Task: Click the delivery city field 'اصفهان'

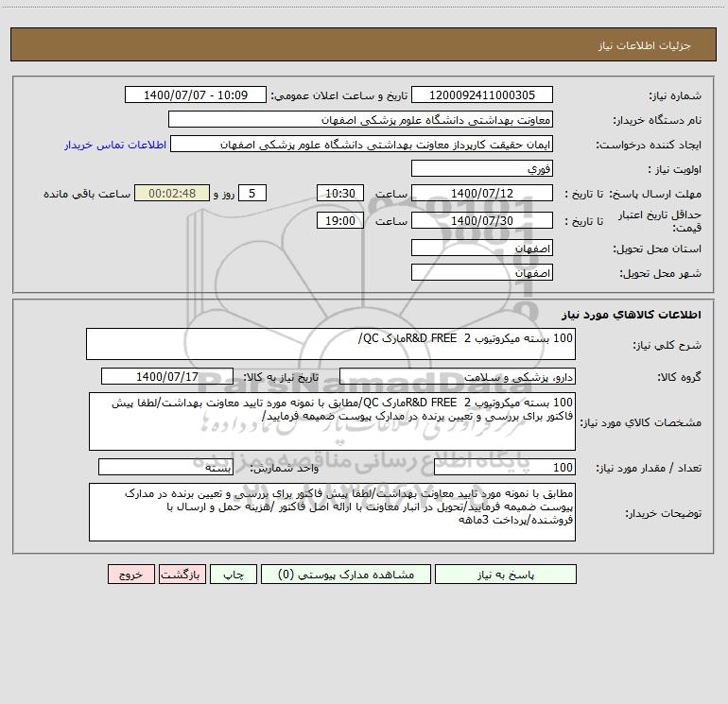Action: tap(482, 273)
